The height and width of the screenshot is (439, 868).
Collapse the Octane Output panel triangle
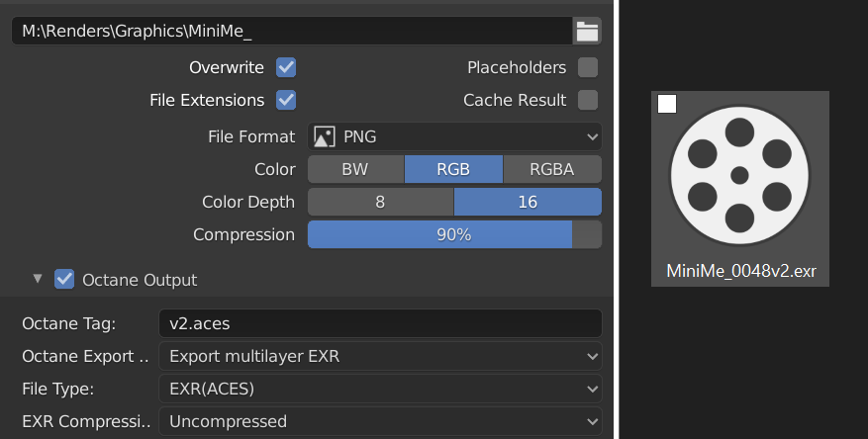point(38,279)
